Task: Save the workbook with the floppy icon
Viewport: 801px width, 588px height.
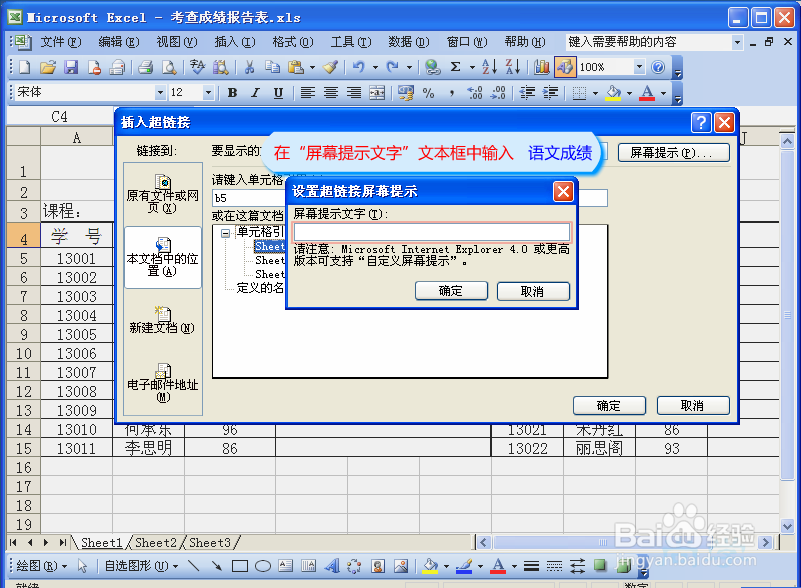Action: [70, 67]
